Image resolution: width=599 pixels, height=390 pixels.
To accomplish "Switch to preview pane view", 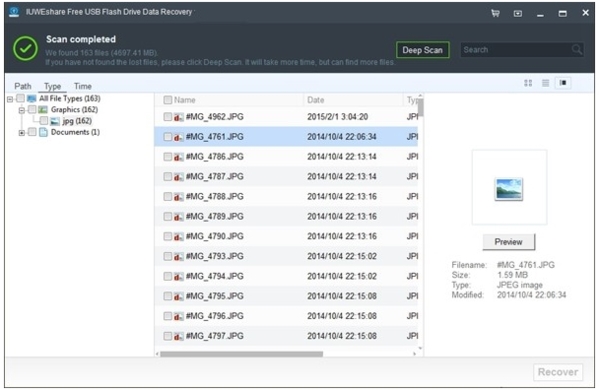I will (x=563, y=83).
